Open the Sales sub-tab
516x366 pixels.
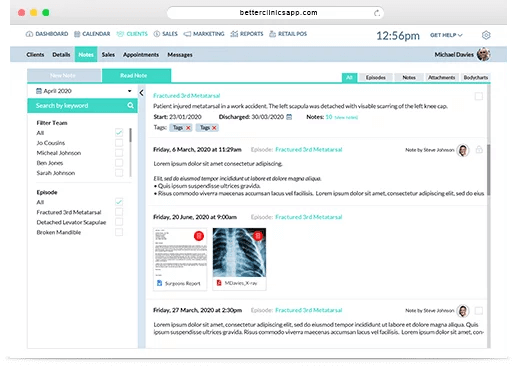[x=108, y=55]
